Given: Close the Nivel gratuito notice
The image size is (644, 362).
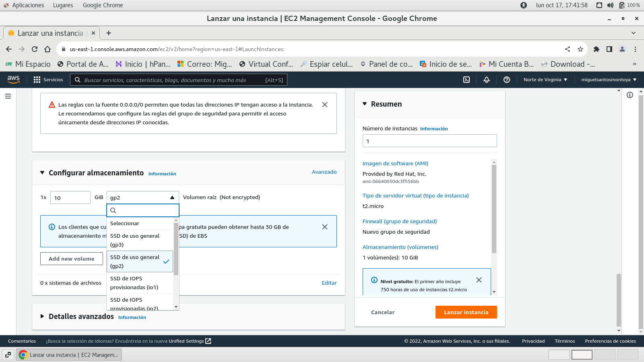Looking at the screenshot, I should click(x=479, y=280).
